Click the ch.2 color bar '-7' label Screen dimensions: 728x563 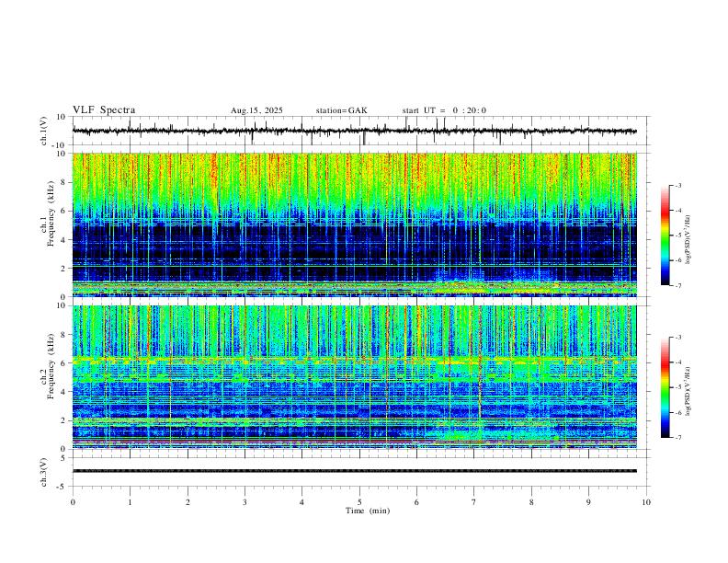678,438
